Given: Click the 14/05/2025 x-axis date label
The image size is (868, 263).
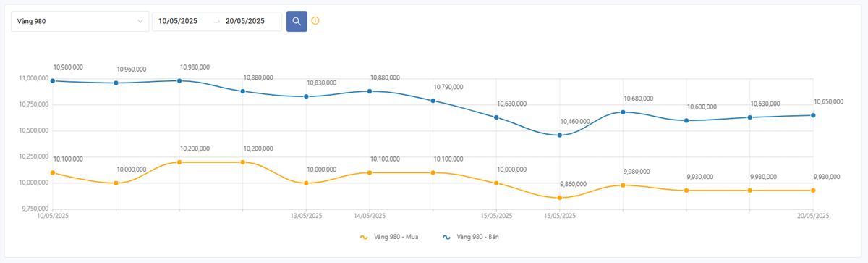Looking at the screenshot, I should click(x=369, y=216).
